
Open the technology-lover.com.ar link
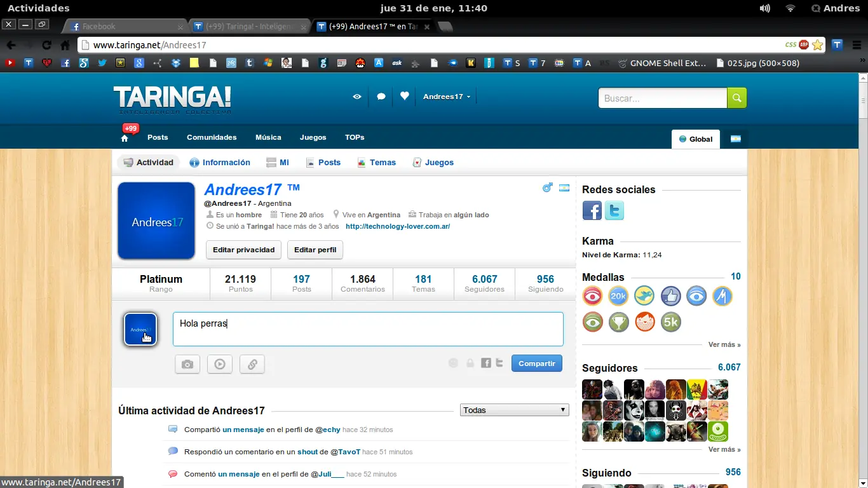tap(398, 226)
